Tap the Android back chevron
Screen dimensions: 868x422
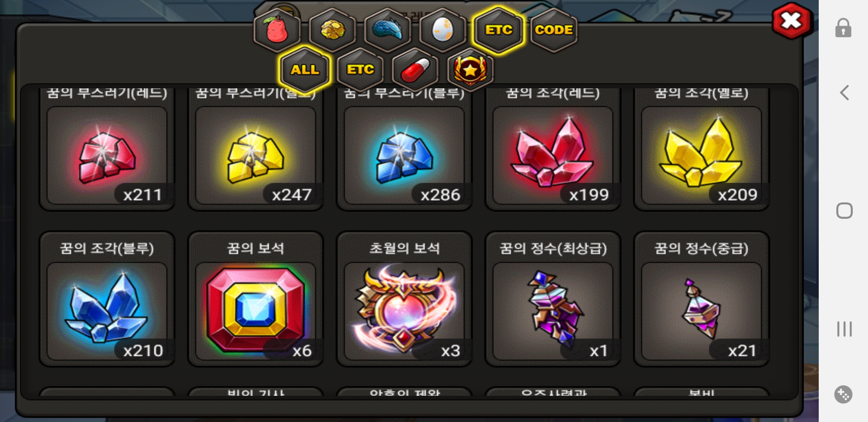click(x=845, y=93)
